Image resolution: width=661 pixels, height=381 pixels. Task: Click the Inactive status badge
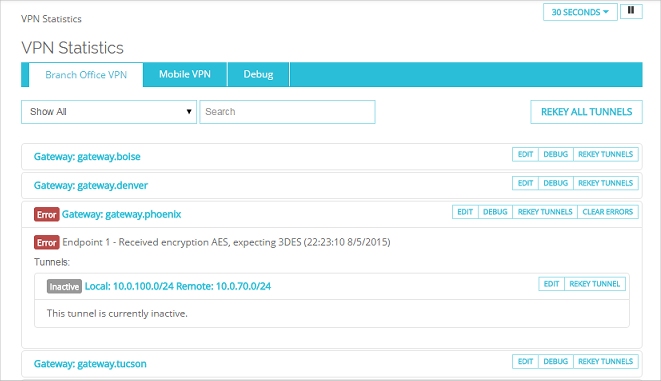(64, 287)
